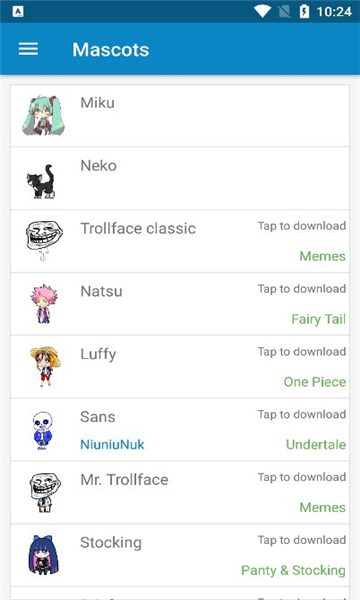Select the Miku mascot thumbnail
Viewport: 360px width, 600px height.
click(43, 116)
